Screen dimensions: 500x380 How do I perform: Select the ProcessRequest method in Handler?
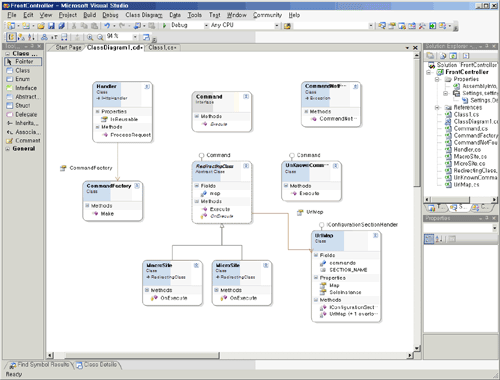(x=130, y=135)
